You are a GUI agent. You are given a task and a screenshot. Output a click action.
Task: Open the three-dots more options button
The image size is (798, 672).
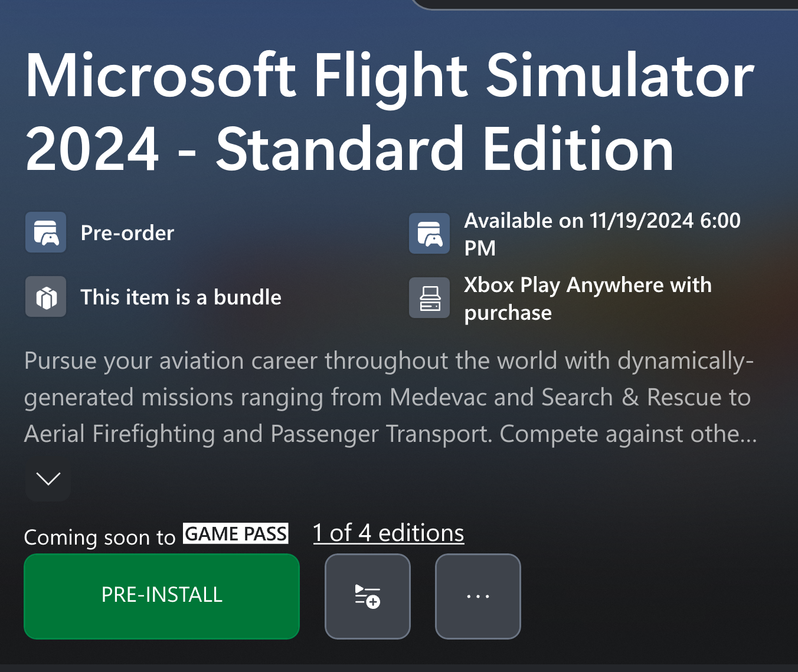pyautogui.click(x=478, y=596)
